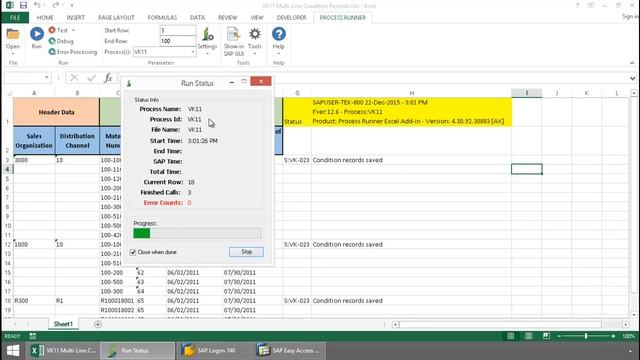Screen dimensions: 640x360
Task: Click the Header Data merged cell
Action: click(x=56, y=112)
